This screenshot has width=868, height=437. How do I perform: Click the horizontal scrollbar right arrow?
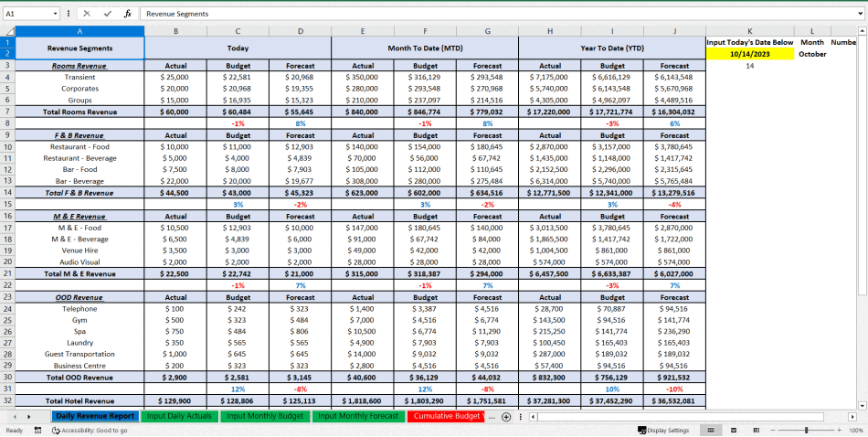[852, 417]
